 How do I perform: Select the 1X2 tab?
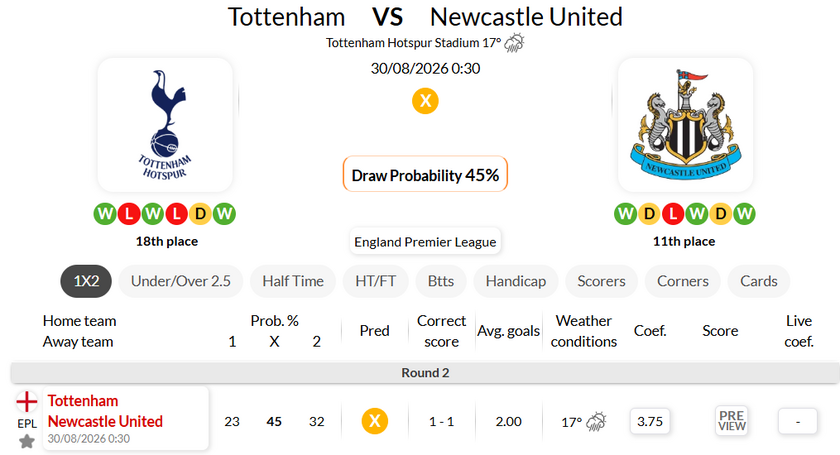tap(86, 281)
